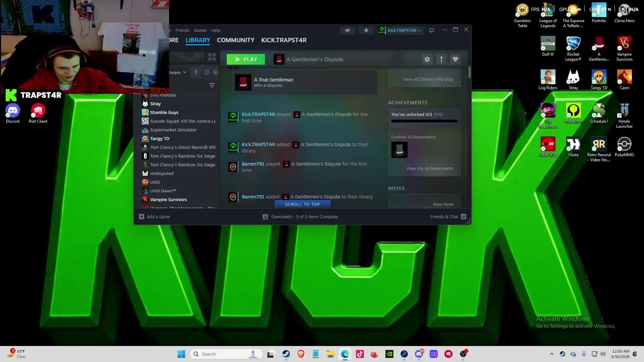Open Log Riders desktop icon
The width and height of the screenshot is (644, 362).
(548, 80)
